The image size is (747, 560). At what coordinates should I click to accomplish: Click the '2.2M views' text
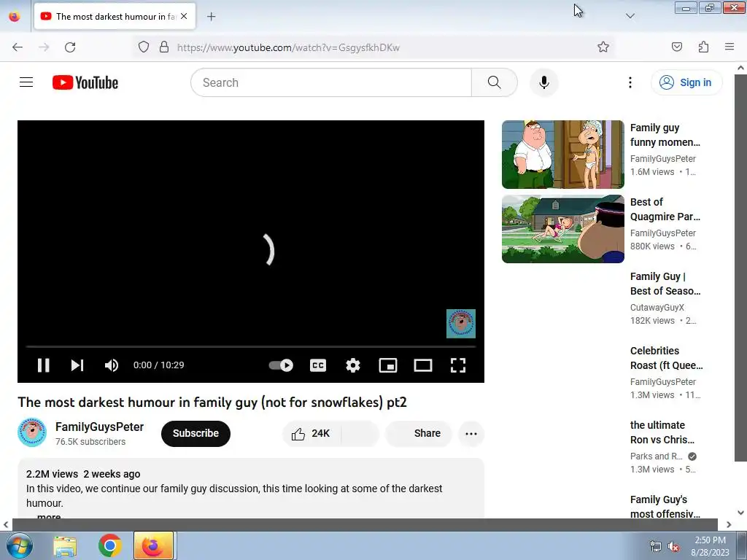[x=52, y=474]
